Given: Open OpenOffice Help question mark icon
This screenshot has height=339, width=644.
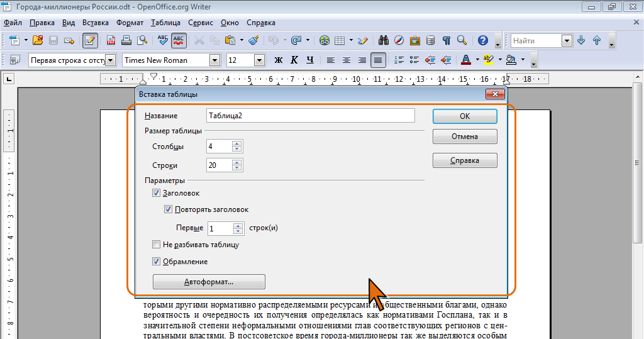Looking at the screenshot, I should click(483, 40).
